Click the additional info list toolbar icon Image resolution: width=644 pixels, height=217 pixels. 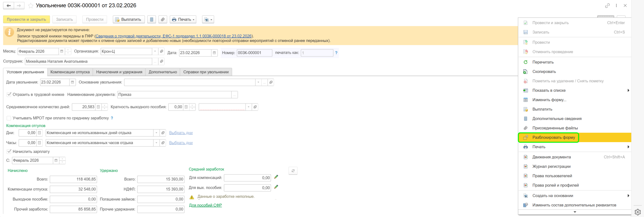tap(152, 19)
